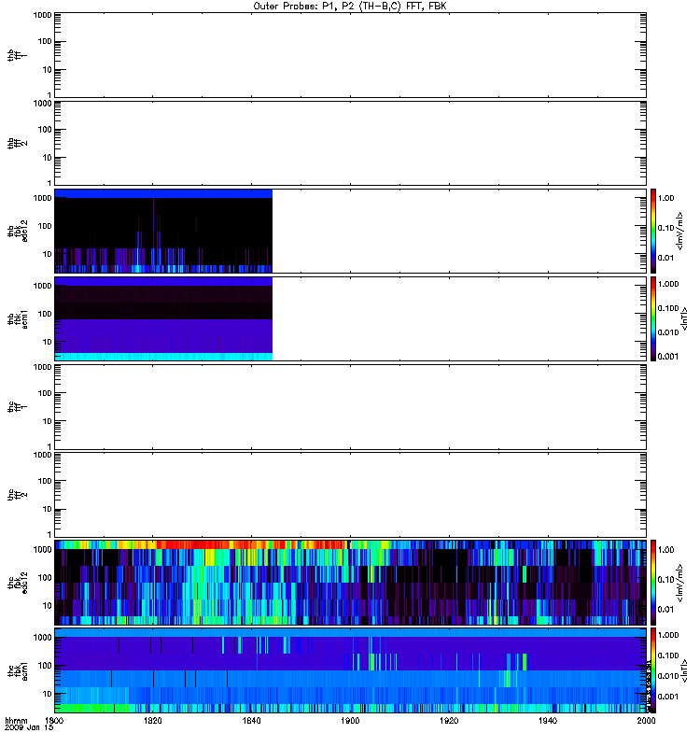The width and height of the screenshot is (700, 747).
Task: Click the 0.010 tick on thc scm1 color bar
Action: (x=668, y=676)
